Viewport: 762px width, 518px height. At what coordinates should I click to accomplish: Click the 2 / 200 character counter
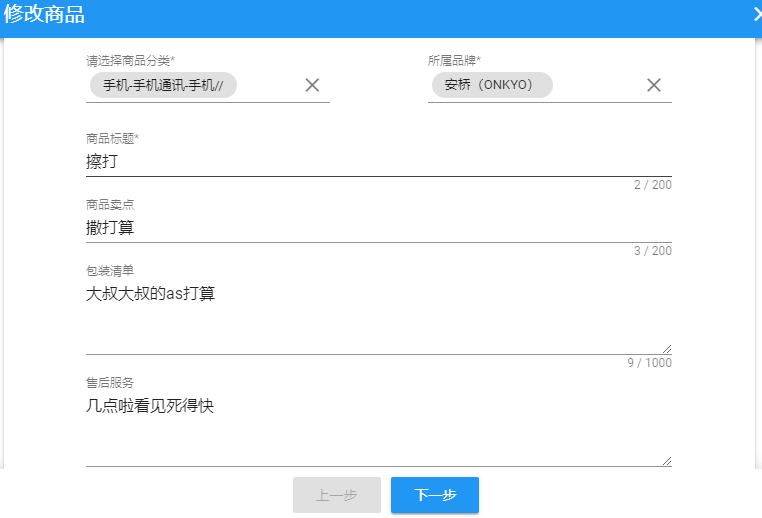coord(653,185)
